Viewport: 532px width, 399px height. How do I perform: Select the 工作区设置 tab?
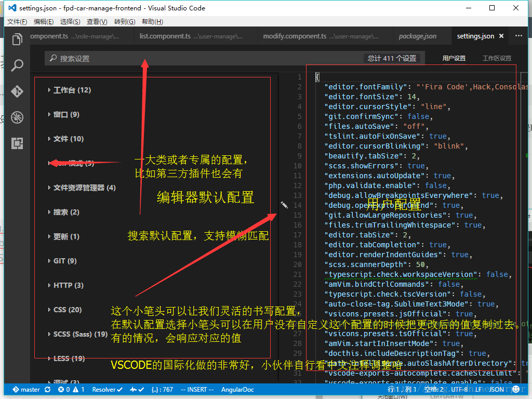(x=497, y=58)
